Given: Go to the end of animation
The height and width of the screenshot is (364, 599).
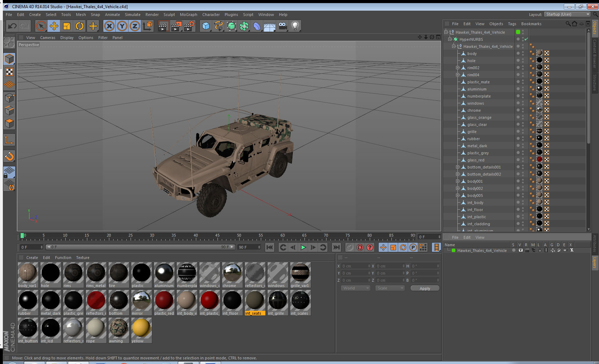Looking at the screenshot, I should [336, 247].
